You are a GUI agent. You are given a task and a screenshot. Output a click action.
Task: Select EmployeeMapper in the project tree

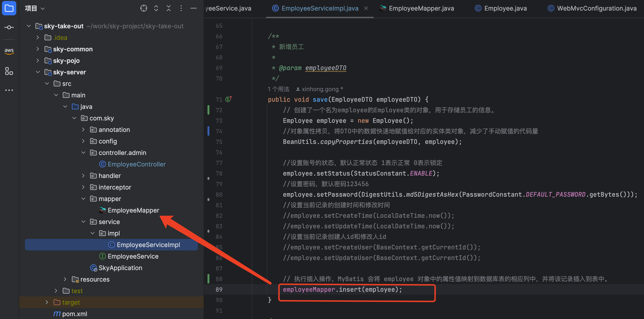133,210
